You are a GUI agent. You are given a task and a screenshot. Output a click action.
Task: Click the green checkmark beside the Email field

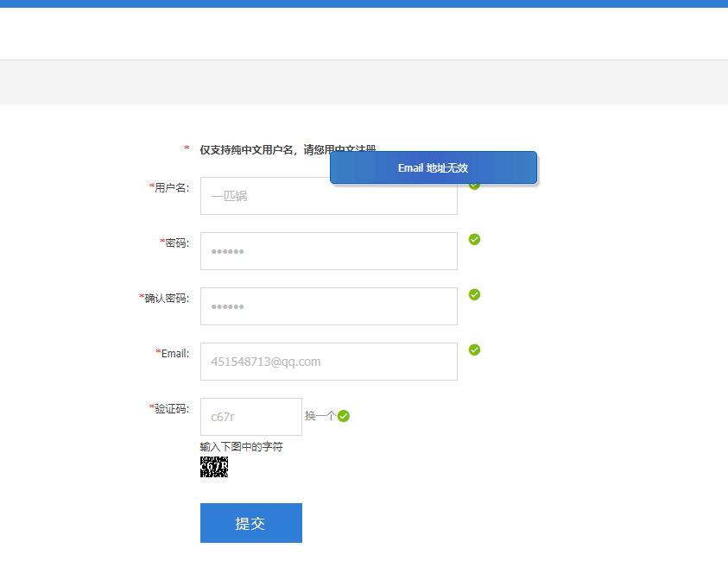point(474,350)
